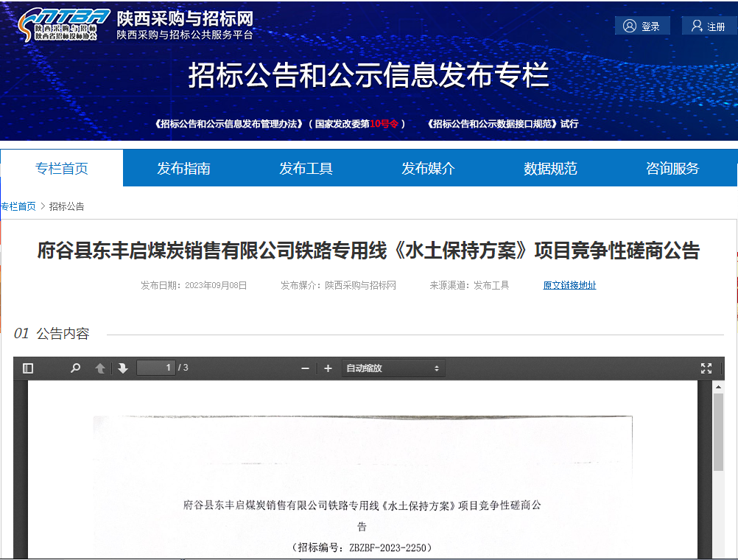Image resolution: width=738 pixels, height=560 pixels.
Task: Click the 专栏首页 breadcrumb link
Action: [x=18, y=206]
